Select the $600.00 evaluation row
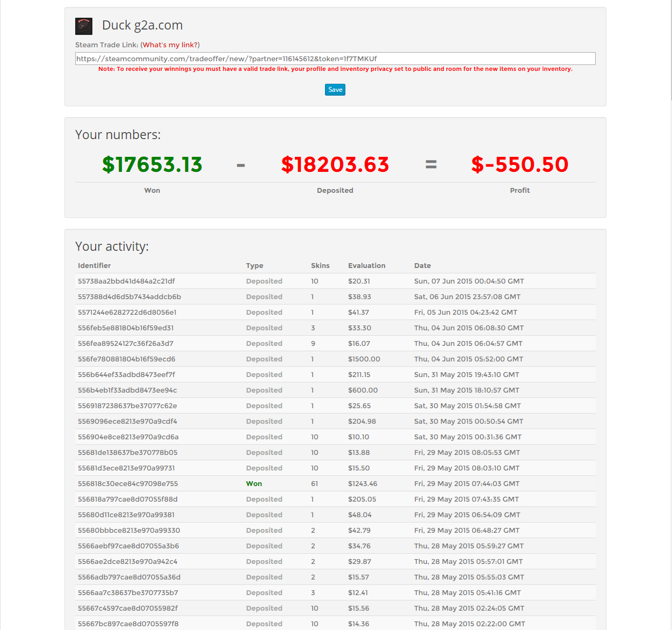This screenshot has height=630, width=672. point(335,390)
